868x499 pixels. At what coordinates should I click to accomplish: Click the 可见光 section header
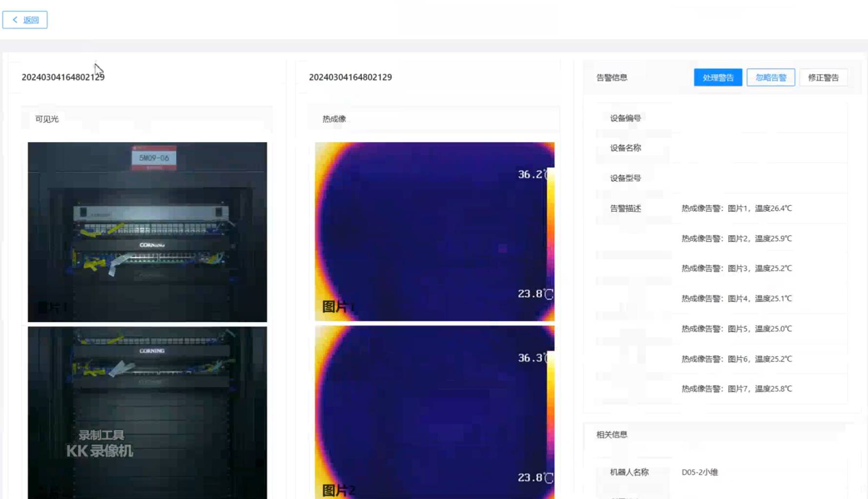(47, 119)
